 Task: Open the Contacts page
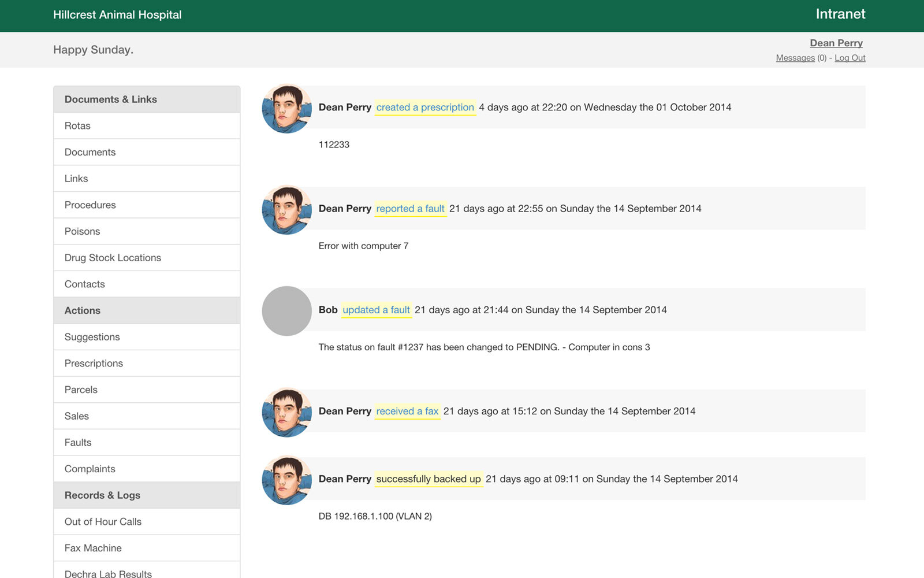[147, 284]
